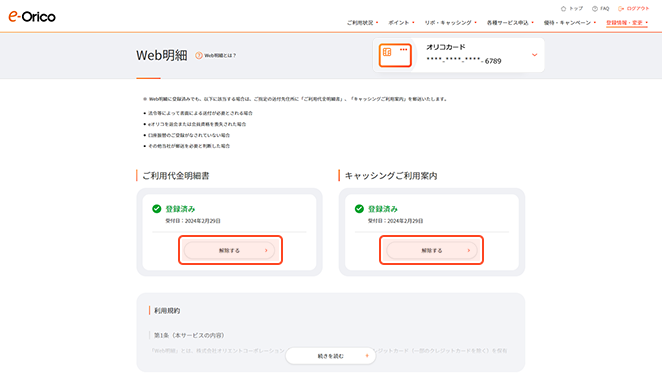Click the card number ending 6789
The image size is (662, 379).
pos(464,60)
